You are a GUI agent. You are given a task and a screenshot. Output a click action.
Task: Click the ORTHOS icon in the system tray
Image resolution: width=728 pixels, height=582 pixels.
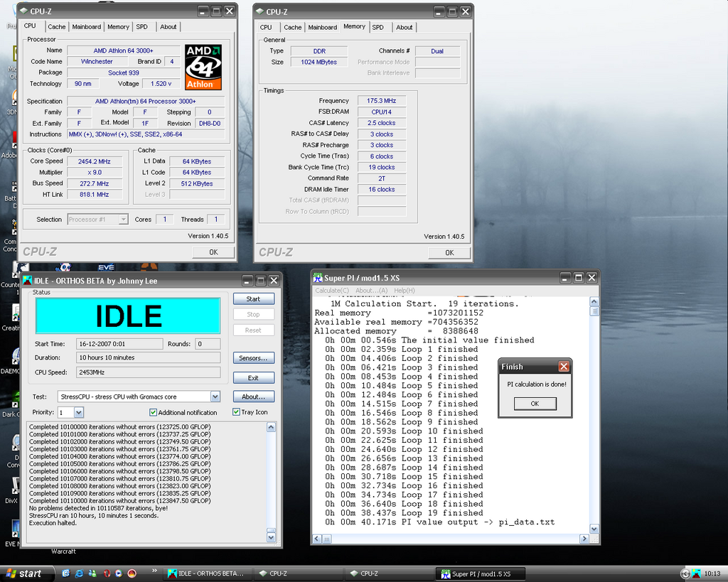[x=696, y=574]
